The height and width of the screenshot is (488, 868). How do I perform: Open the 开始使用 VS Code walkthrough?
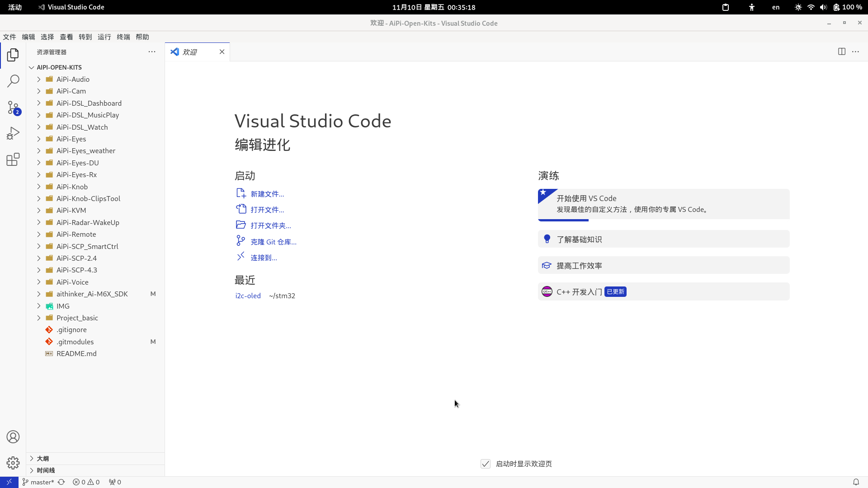(x=664, y=204)
